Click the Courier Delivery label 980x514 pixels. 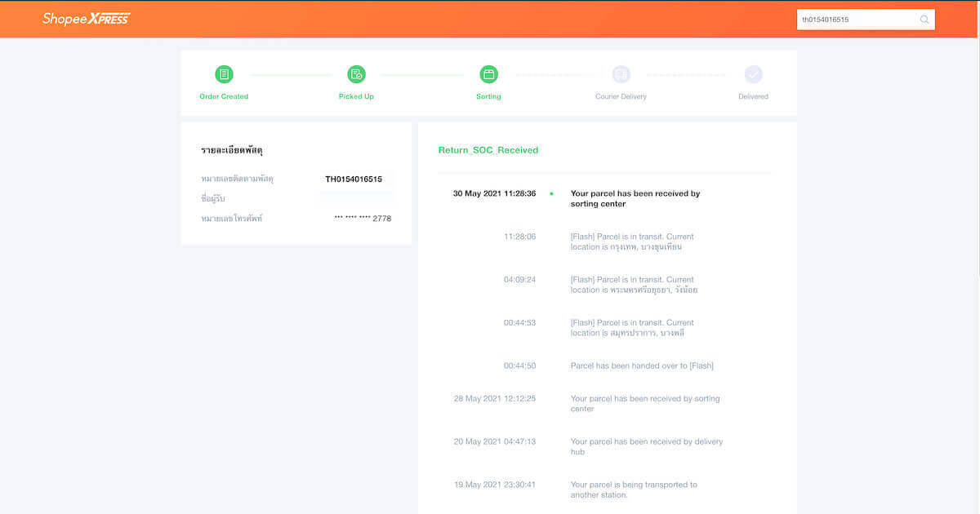click(621, 96)
